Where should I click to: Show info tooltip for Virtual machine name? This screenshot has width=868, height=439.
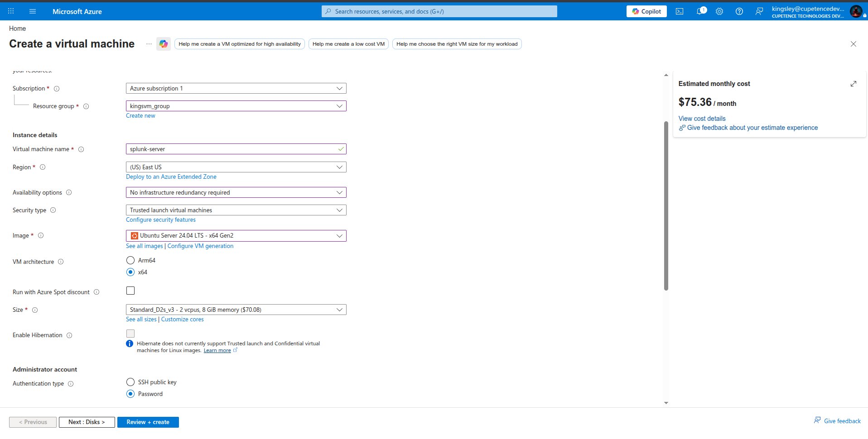coord(81,149)
